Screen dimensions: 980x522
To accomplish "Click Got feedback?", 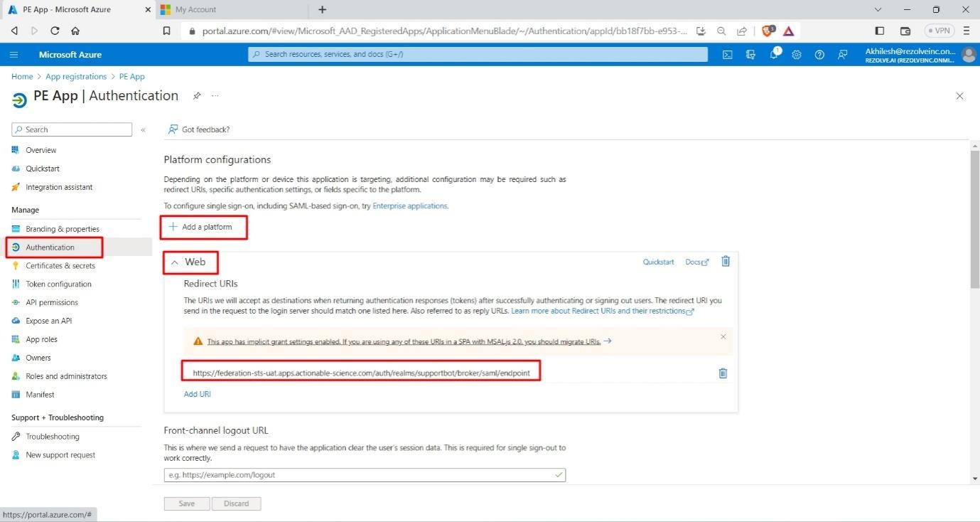I will tap(198, 129).
